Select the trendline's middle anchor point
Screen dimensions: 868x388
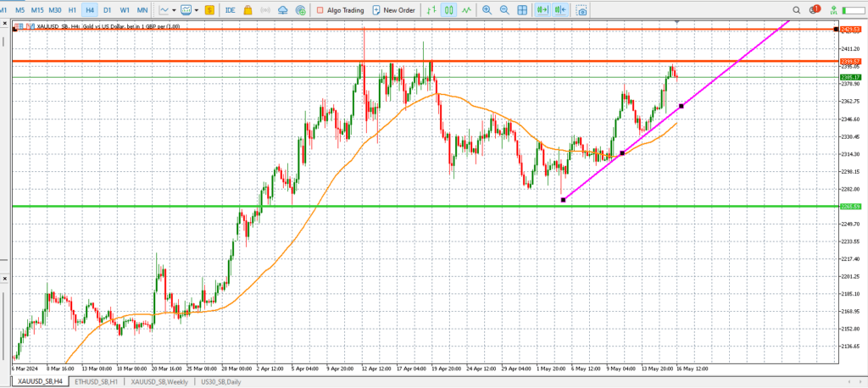pos(622,152)
